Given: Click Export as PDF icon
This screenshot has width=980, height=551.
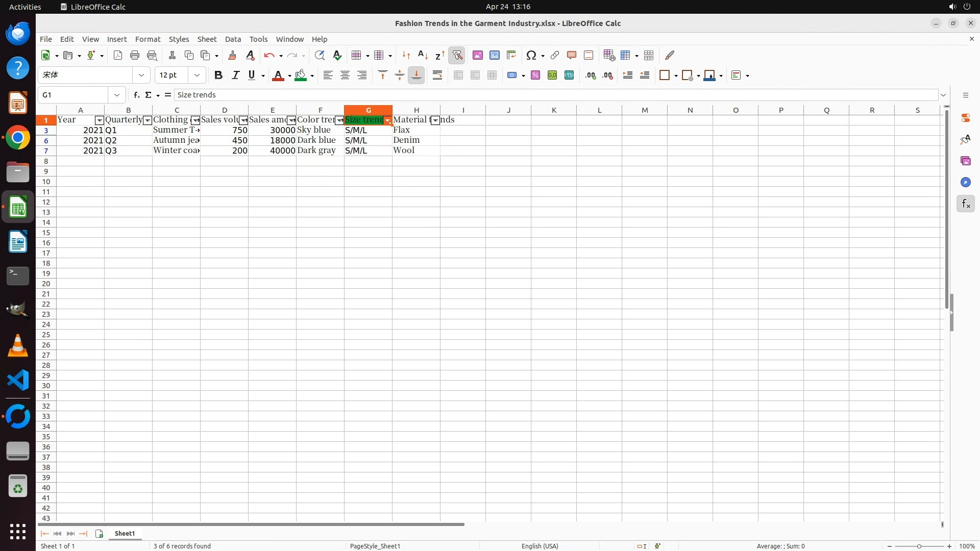Looking at the screenshot, I should click(118, 55).
